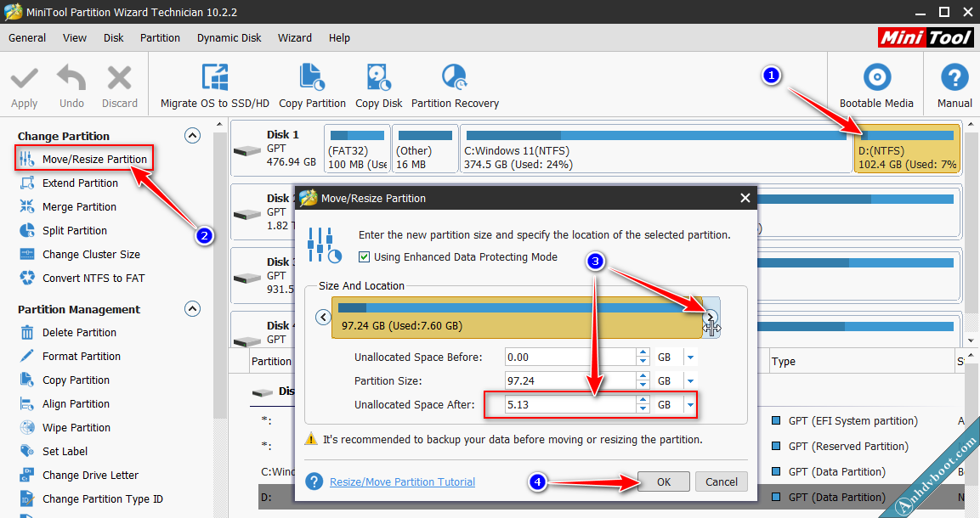The height and width of the screenshot is (518, 980).
Task: Choose Extend Partition action
Action: click(69, 183)
